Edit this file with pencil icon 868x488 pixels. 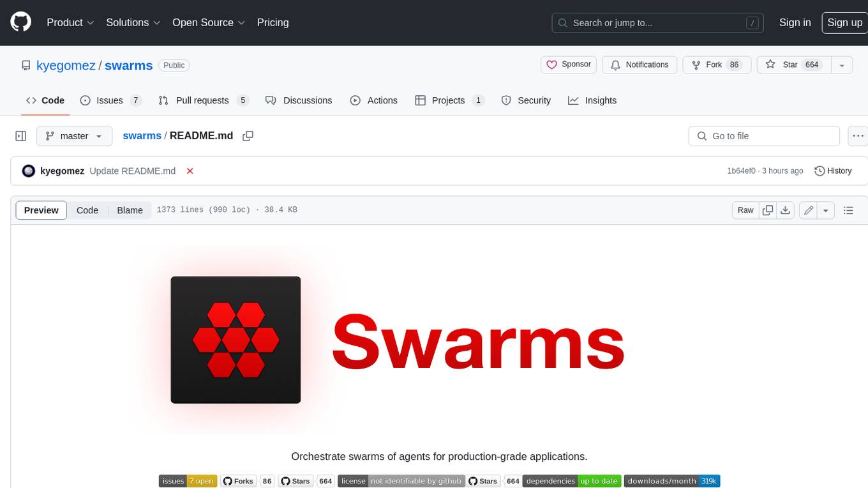(x=808, y=210)
